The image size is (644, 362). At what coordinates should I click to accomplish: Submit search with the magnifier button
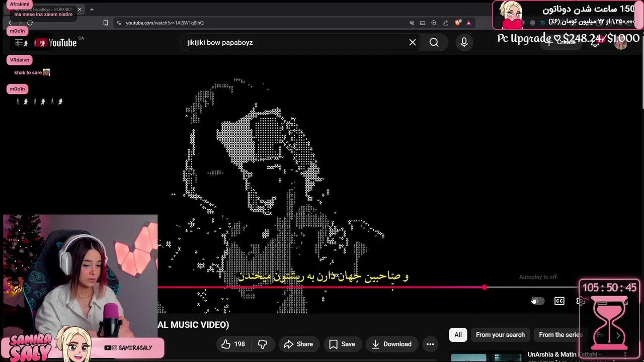click(x=434, y=43)
